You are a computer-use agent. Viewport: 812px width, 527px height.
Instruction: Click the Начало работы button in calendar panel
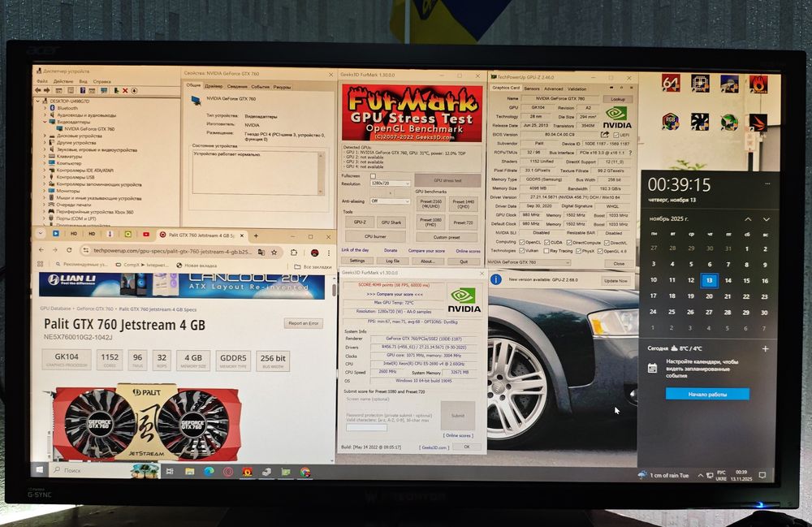(707, 394)
